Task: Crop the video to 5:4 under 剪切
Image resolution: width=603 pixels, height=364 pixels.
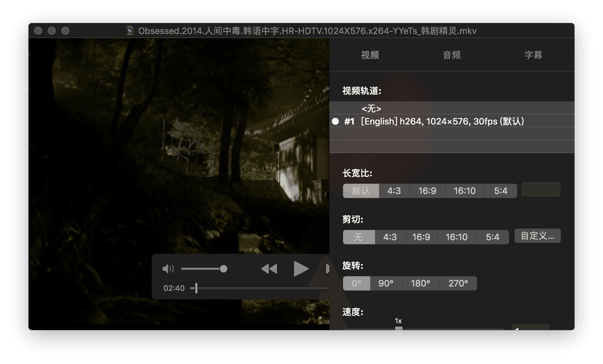Action: point(492,237)
